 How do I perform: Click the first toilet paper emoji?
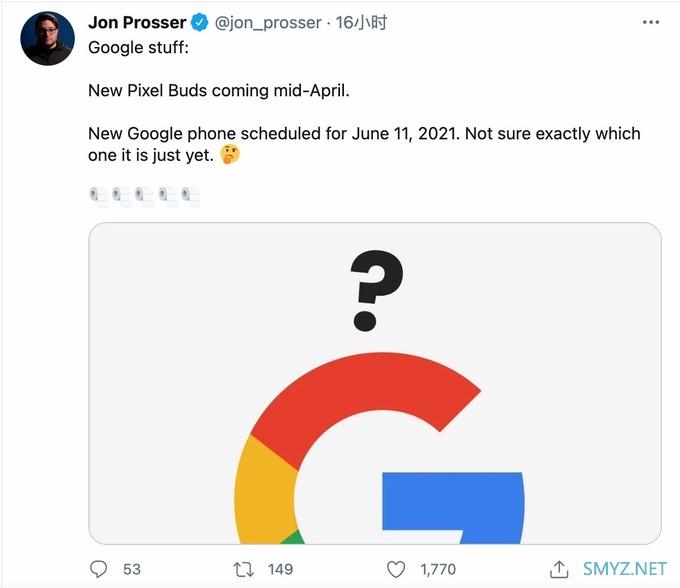98,196
